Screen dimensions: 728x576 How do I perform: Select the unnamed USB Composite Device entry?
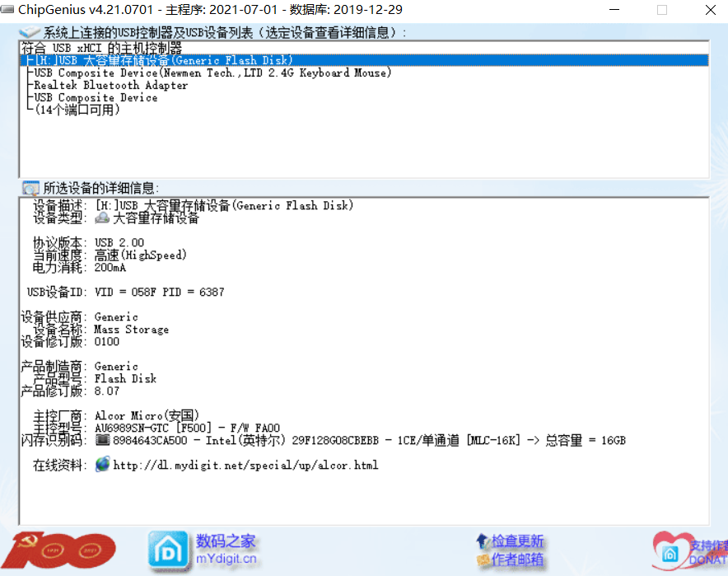[x=96, y=97]
